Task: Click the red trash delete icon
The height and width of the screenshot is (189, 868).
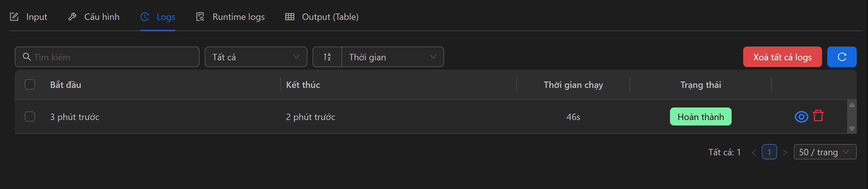Action: [x=818, y=116]
